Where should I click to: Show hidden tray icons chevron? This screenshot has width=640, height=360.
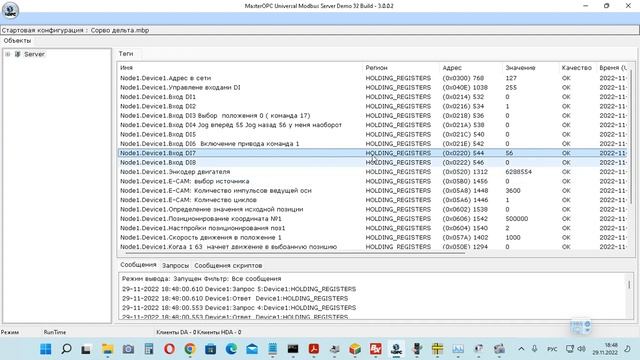[521, 349]
